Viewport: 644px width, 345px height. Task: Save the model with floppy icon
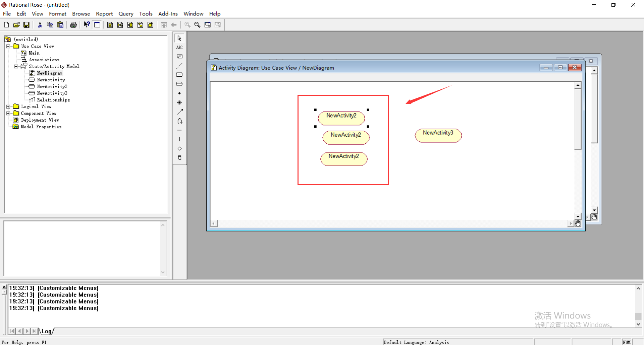pyautogui.click(x=26, y=25)
